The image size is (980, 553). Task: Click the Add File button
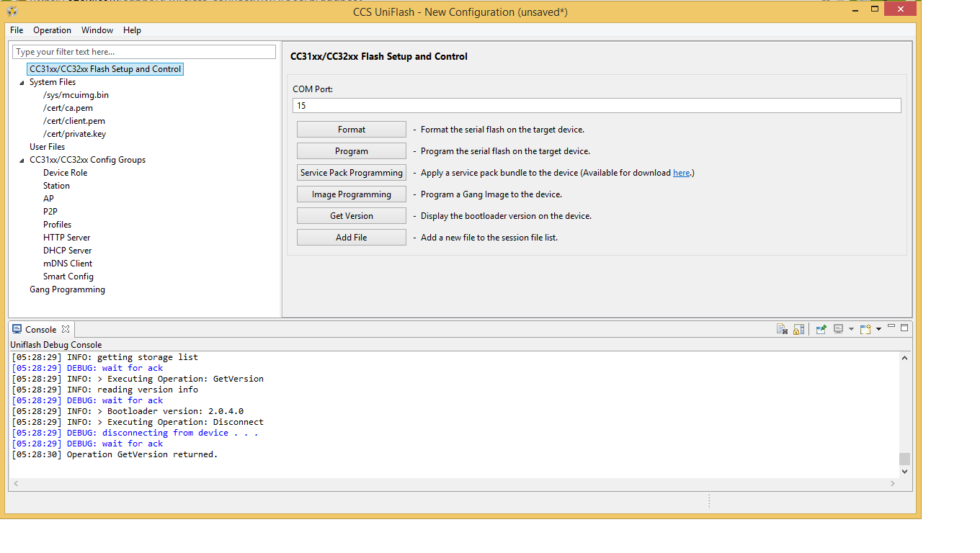click(352, 238)
